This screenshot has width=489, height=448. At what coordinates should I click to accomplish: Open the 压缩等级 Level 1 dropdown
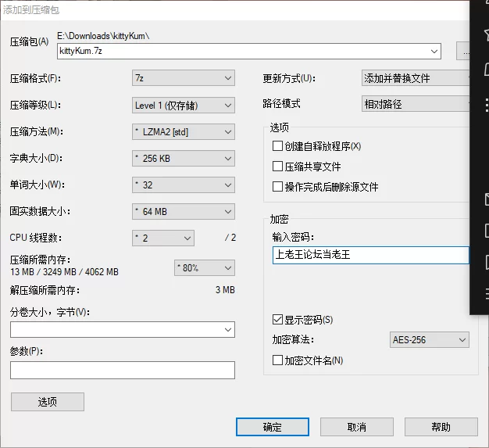[x=184, y=106]
